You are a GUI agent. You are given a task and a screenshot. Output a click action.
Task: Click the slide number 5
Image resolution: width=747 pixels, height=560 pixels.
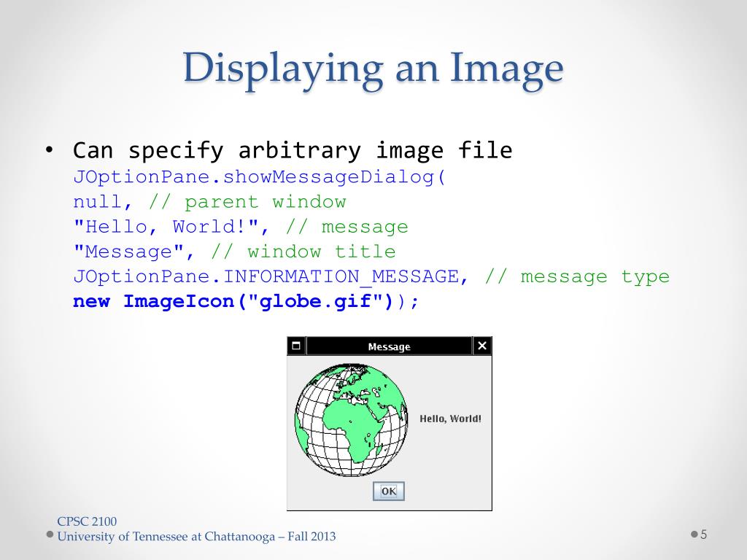coord(704,534)
